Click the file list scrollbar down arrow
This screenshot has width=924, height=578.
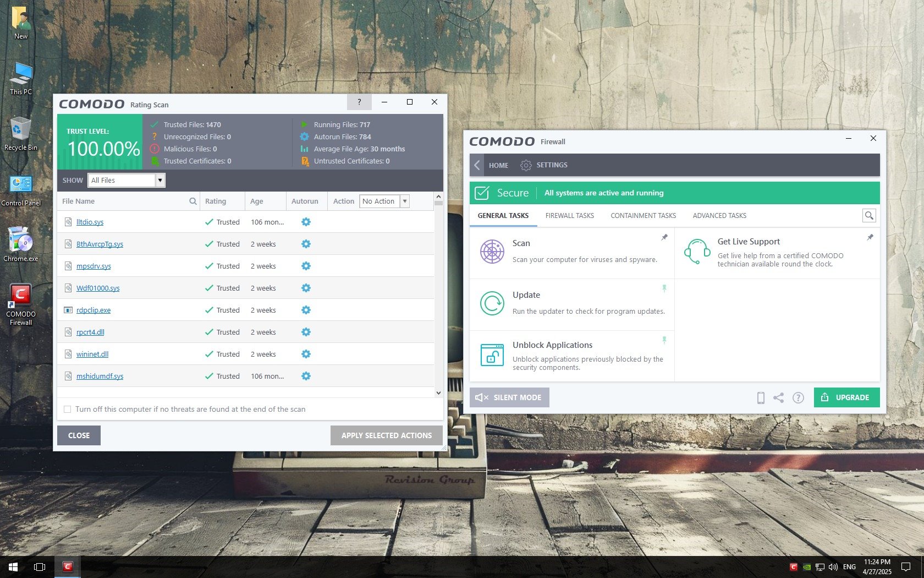coord(438,392)
